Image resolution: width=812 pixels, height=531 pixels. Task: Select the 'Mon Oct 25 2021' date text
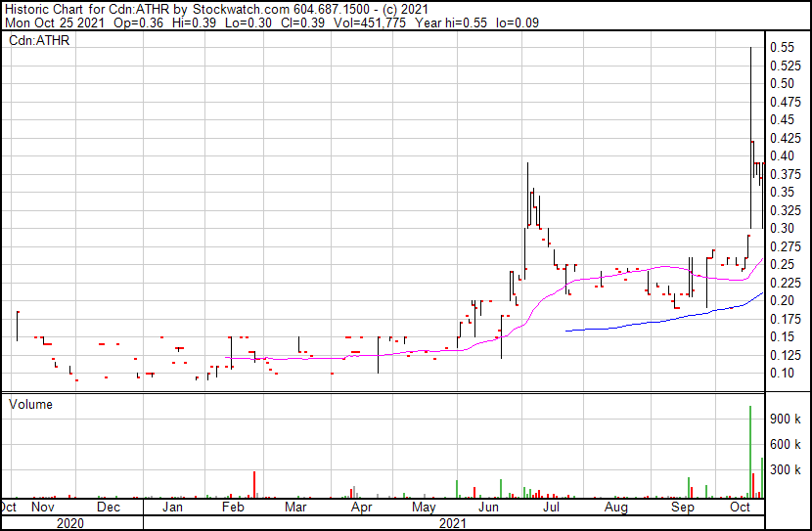[x=55, y=22]
